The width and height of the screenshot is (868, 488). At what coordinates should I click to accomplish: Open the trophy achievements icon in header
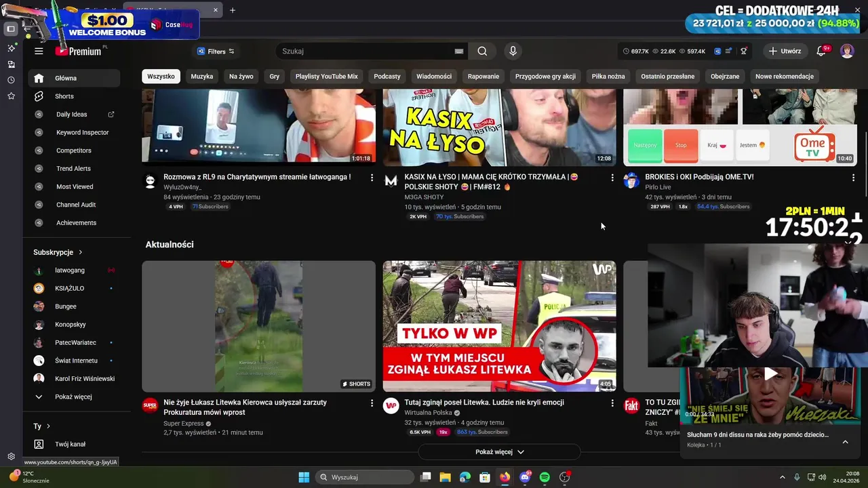pos(744,52)
